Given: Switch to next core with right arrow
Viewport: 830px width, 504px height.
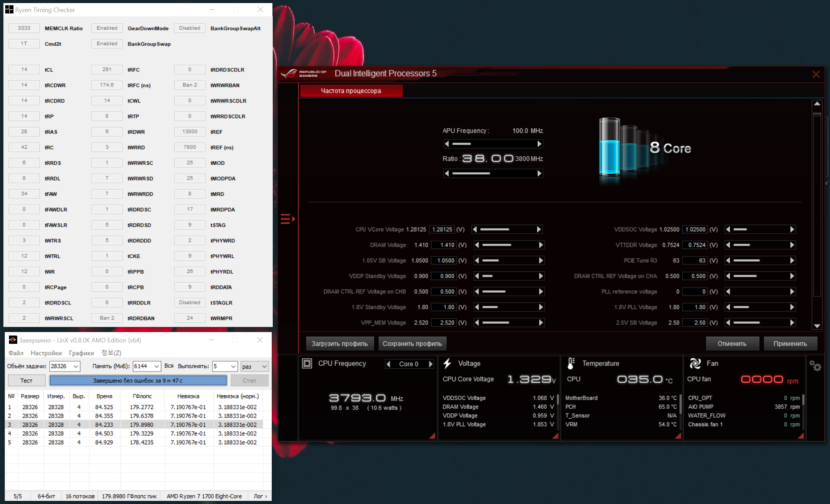Looking at the screenshot, I should (x=431, y=364).
